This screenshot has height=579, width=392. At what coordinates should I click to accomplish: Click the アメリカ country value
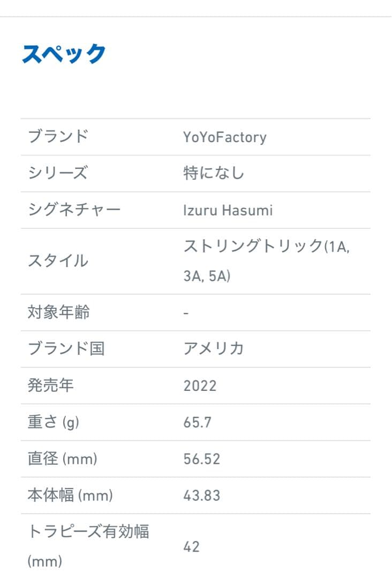[x=214, y=348]
